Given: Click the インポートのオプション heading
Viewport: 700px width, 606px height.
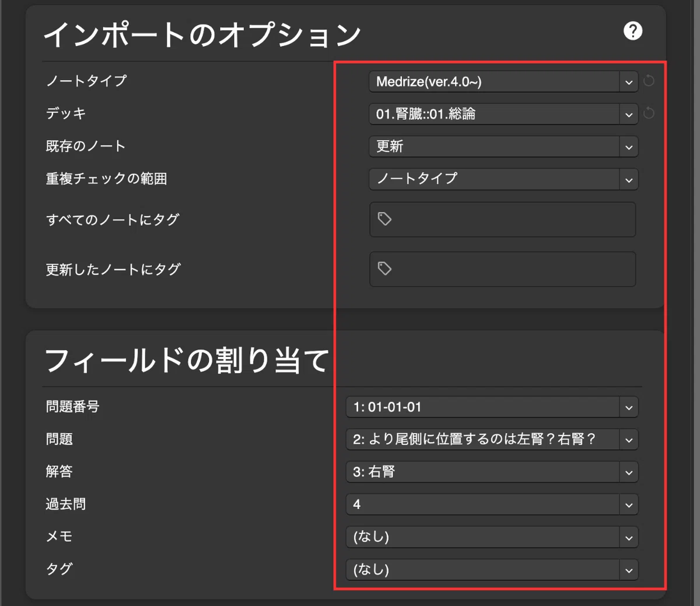Looking at the screenshot, I should pyautogui.click(x=202, y=34).
